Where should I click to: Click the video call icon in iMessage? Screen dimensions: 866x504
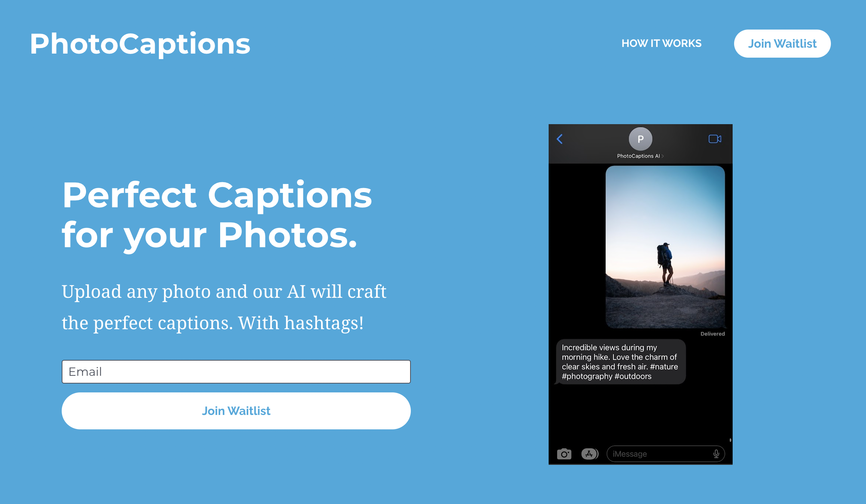[714, 139]
